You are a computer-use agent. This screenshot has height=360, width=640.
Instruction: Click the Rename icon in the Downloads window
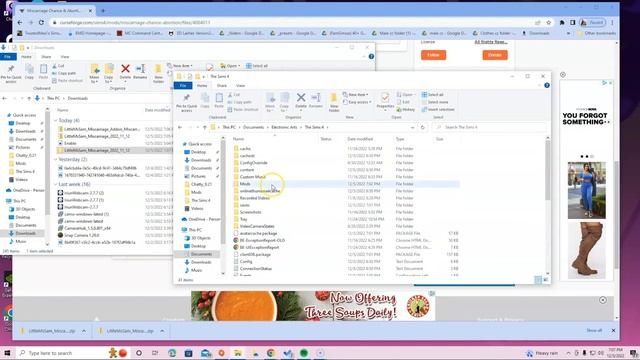pyautogui.click(x=140, y=71)
